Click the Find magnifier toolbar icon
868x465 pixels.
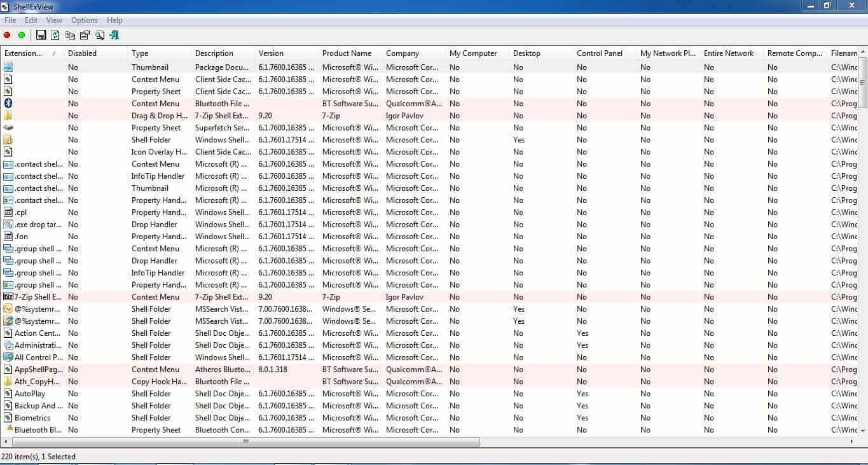(100, 36)
